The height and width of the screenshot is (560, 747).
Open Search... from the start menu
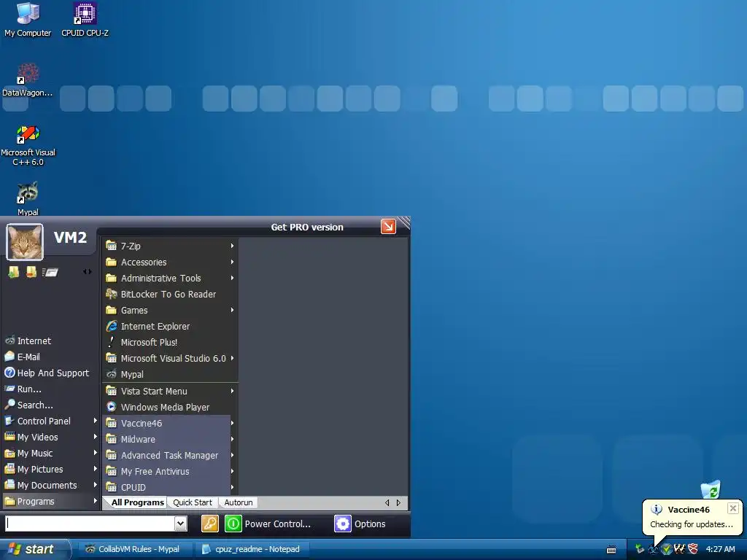click(50, 405)
